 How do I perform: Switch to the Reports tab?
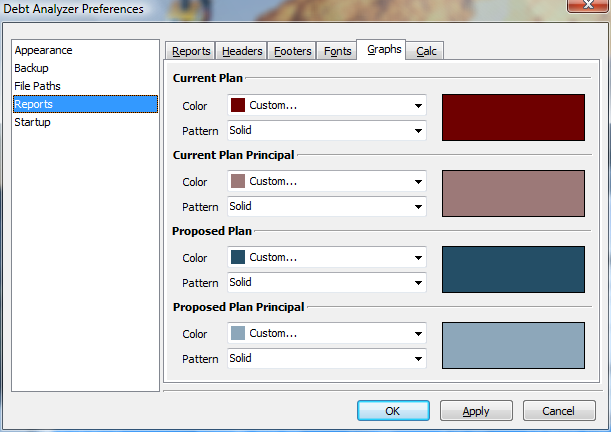pyautogui.click(x=191, y=52)
